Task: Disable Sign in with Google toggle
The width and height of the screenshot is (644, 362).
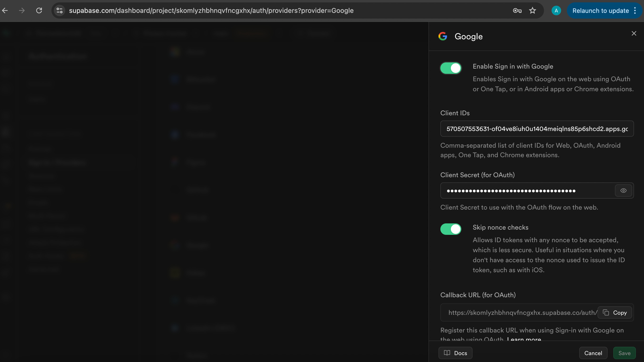Action: coord(451,68)
